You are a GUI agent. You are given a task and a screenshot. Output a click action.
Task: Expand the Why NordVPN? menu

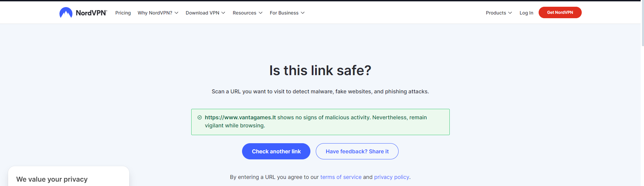pos(158,13)
